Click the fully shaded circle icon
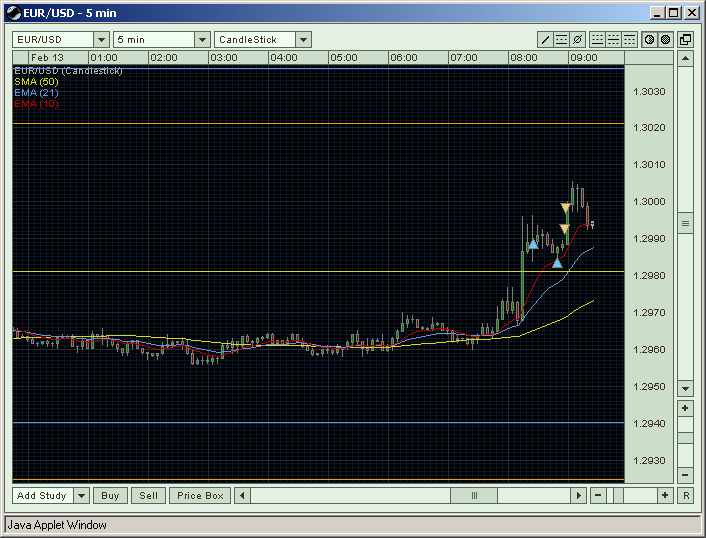 tap(665, 40)
